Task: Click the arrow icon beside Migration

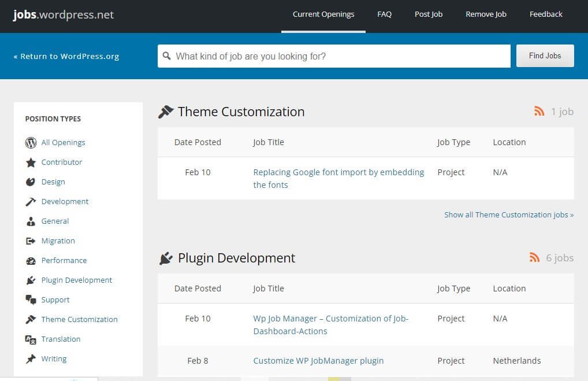Action: point(31,241)
